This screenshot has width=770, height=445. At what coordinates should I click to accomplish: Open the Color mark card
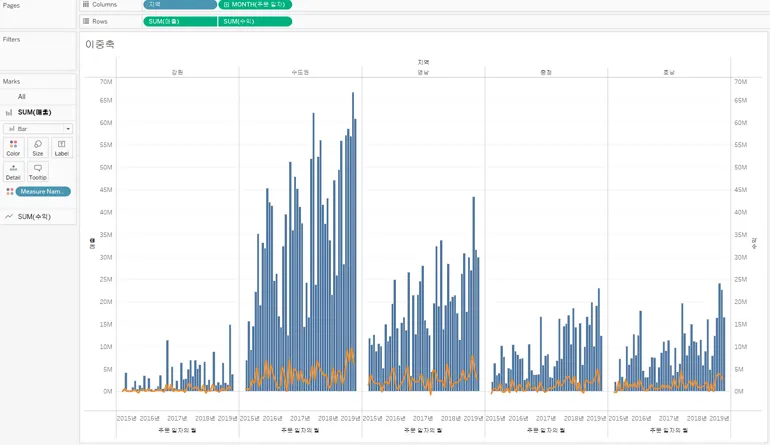click(x=13, y=148)
